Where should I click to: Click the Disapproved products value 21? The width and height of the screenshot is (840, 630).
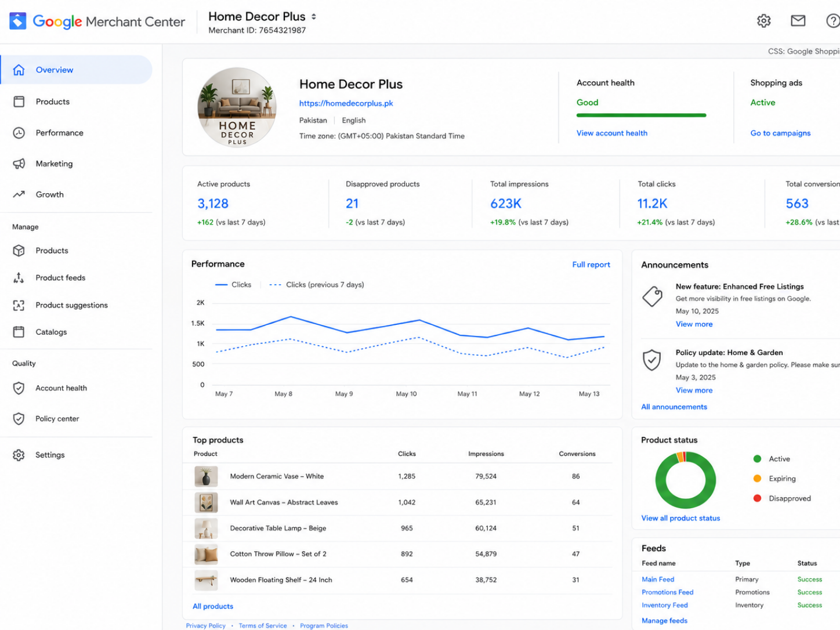tap(352, 204)
